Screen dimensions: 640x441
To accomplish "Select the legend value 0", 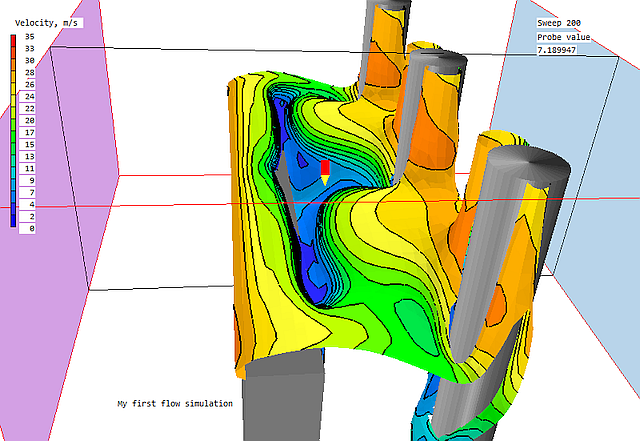I will click(x=32, y=229).
